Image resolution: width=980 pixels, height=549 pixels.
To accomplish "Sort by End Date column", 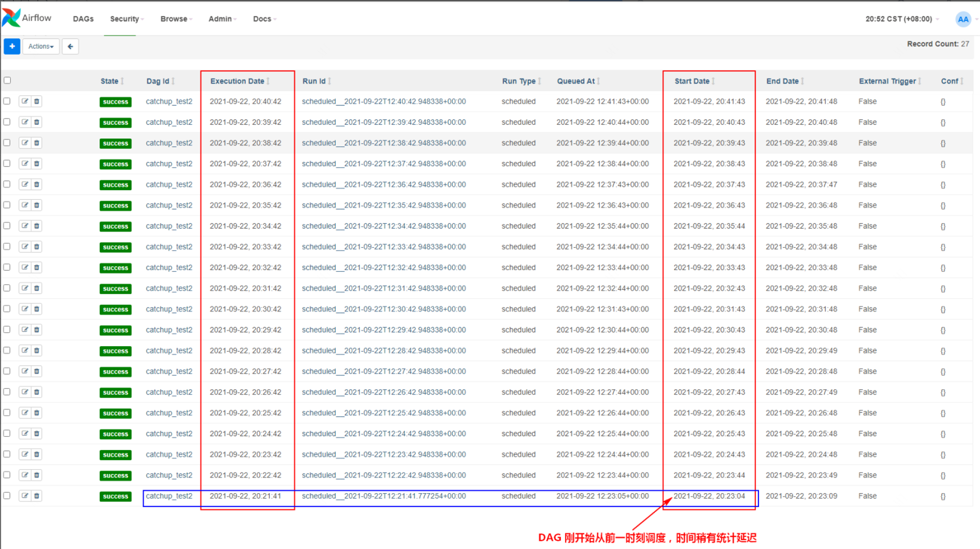I will click(x=785, y=81).
